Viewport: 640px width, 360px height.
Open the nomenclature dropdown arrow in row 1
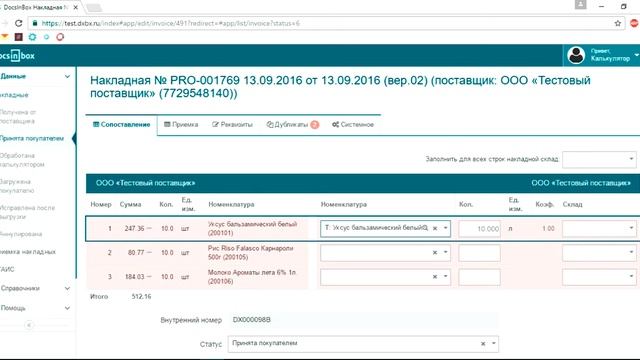pyautogui.click(x=445, y=228)
